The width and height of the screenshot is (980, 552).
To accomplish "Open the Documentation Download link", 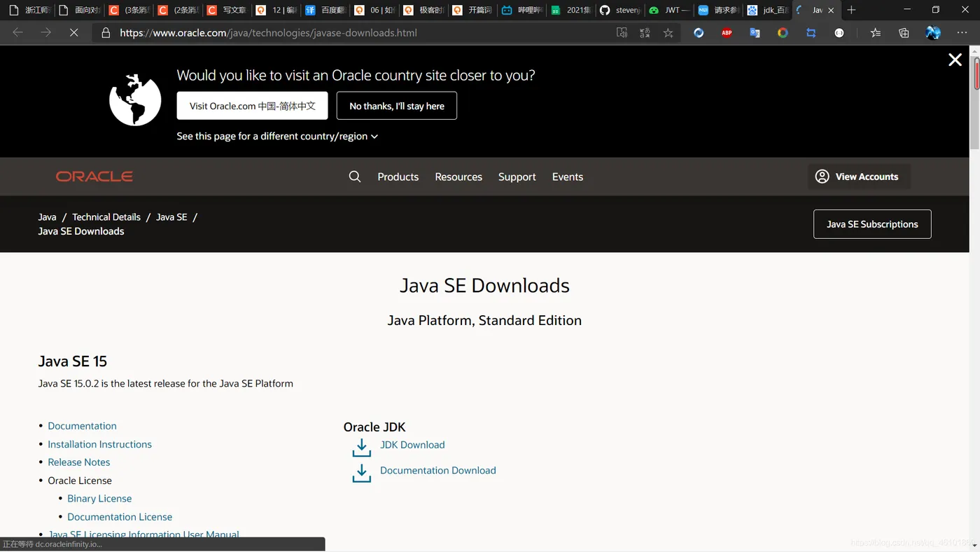I will coord(438,470).
